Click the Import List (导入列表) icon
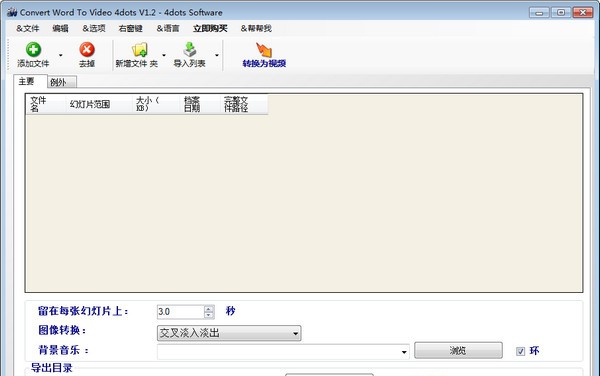 point(189,49)
